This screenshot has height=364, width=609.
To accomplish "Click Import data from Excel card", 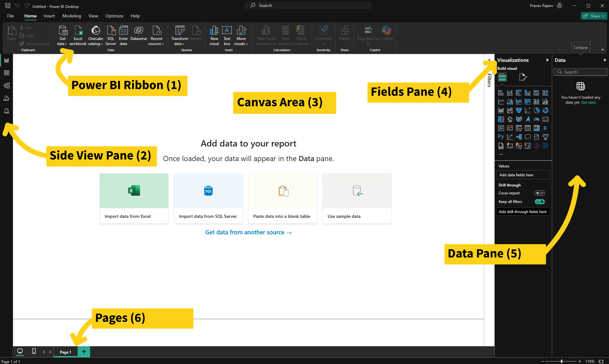I will [x=134, y=198].
